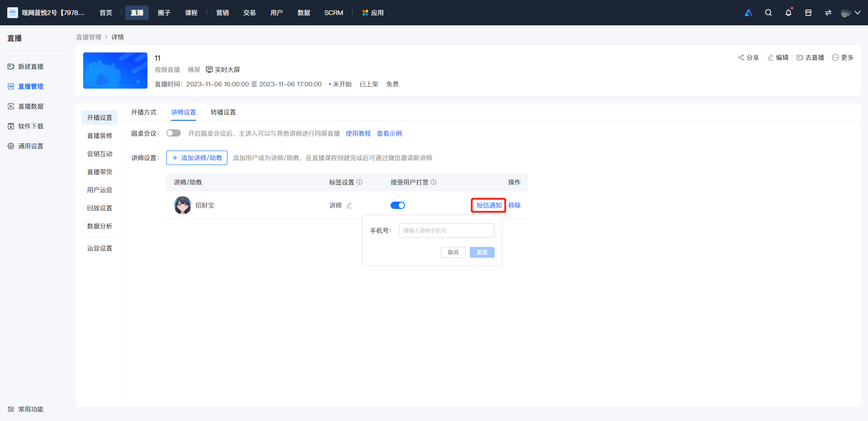Open the 更多 menu

pos(843,57)
